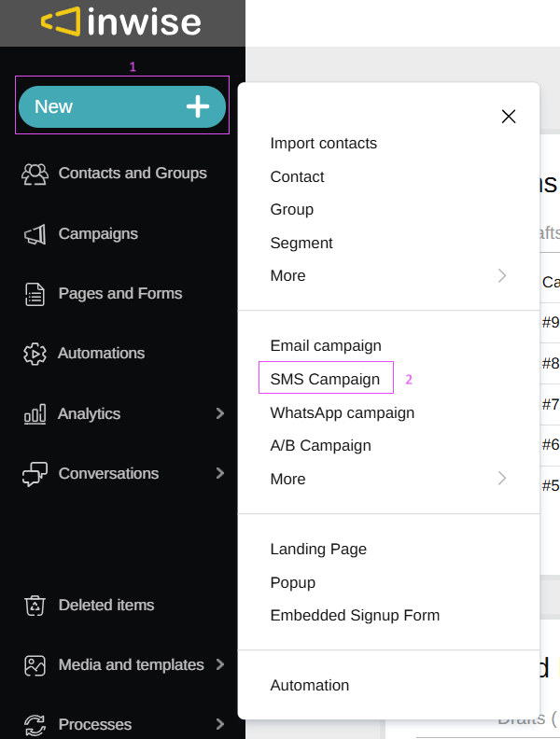Click the Processes refresh arrows icon
This screenshot has width=560, height=739.
pos(35,725)
